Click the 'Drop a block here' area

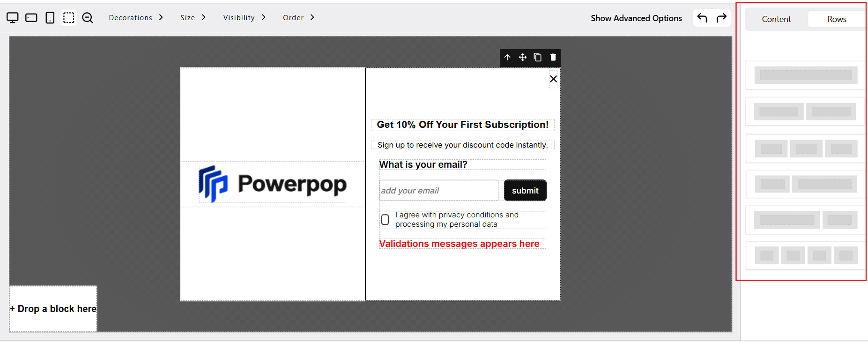pos(53,309)
